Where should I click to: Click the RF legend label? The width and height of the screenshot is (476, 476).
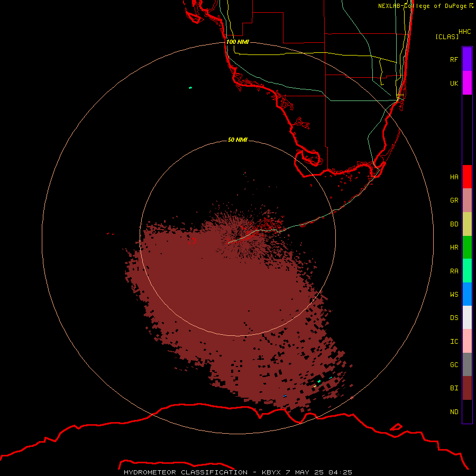[454, 59]
